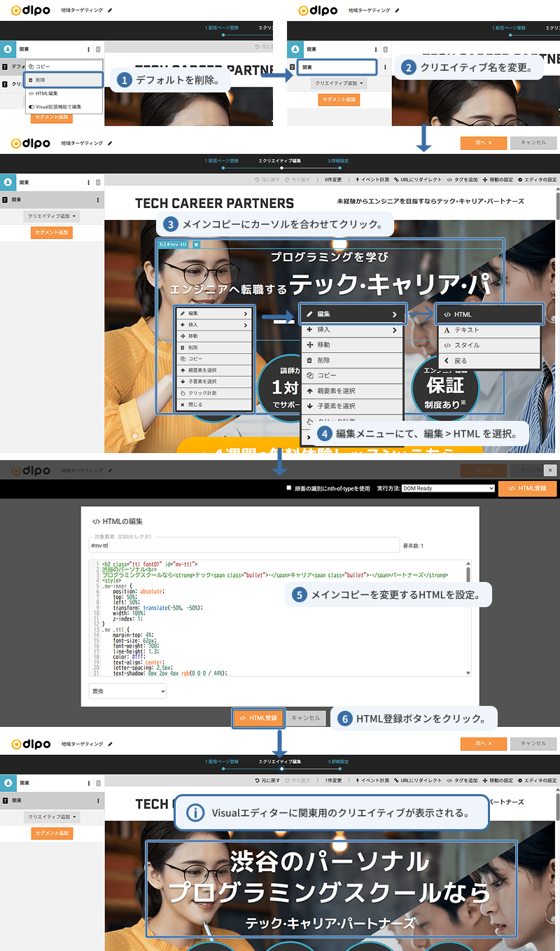Screen dimensions: 560x951
Task: Expand 編集 arrow in the enlarged context menu
Action: click(395, 314)
